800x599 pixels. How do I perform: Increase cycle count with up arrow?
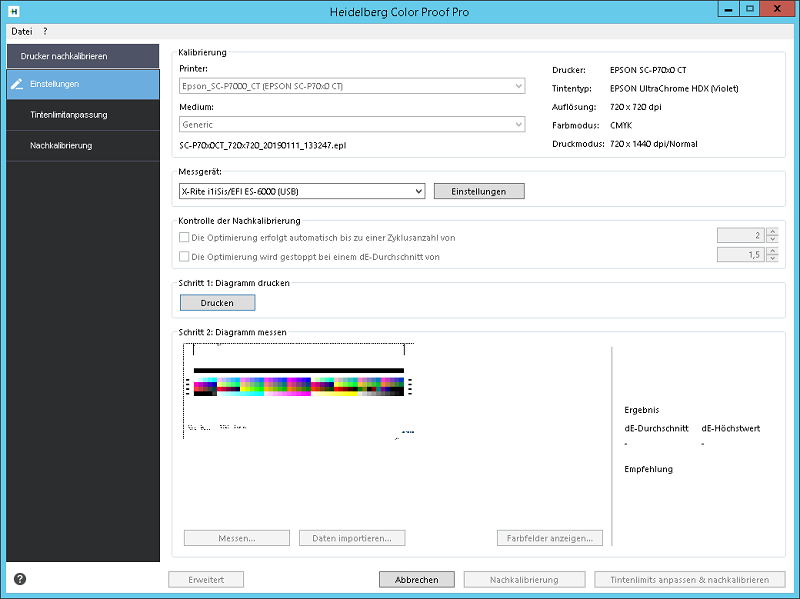(x=772, y=232)
